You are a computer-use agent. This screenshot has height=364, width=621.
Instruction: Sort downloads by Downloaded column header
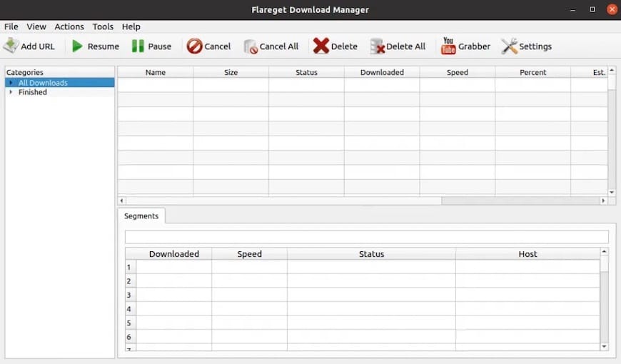coord(382,72)
